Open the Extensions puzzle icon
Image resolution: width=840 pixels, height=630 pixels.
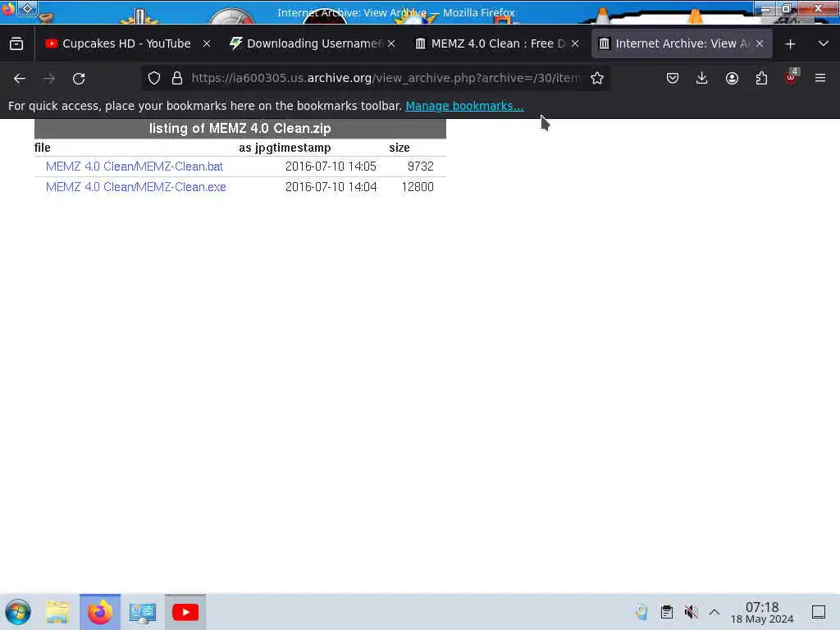click(x=761, y=78)
